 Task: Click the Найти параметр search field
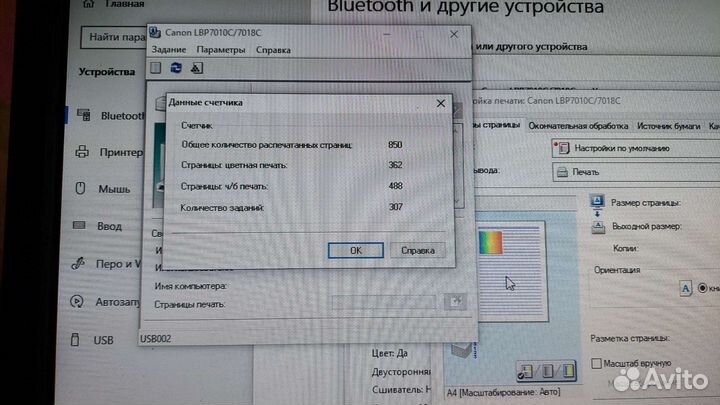[x=114, y=37]
